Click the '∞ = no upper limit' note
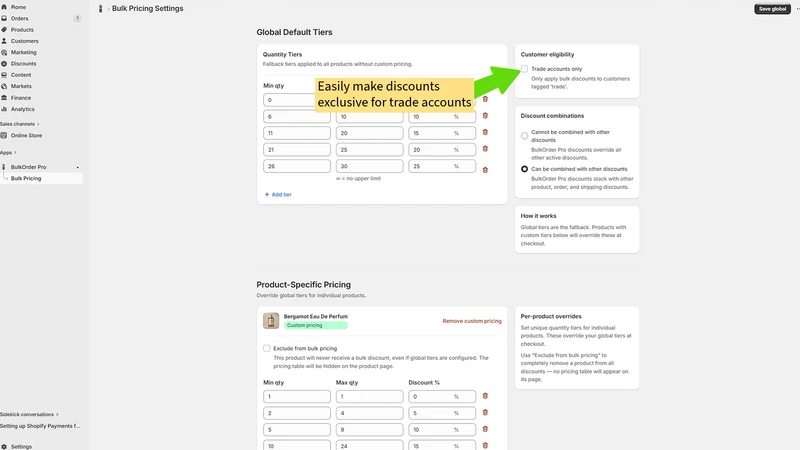This screenshot has width=800, height=450. coord(358,179)
